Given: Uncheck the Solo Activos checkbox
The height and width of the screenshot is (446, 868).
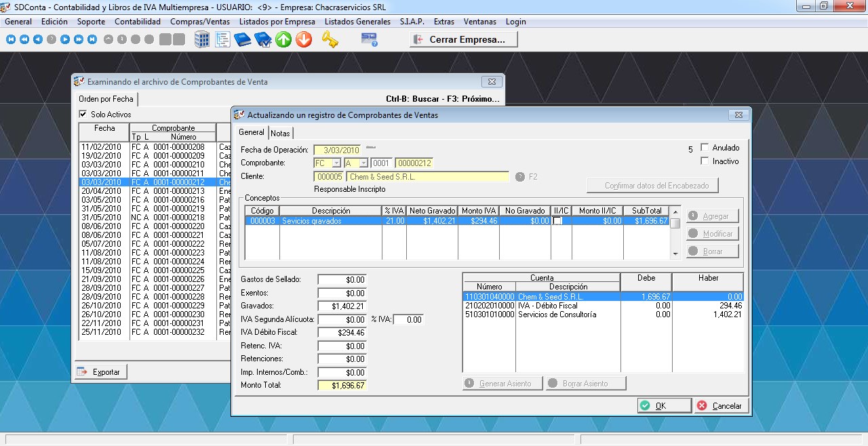Looking at the screenshot, I should (x=83, y=115).
